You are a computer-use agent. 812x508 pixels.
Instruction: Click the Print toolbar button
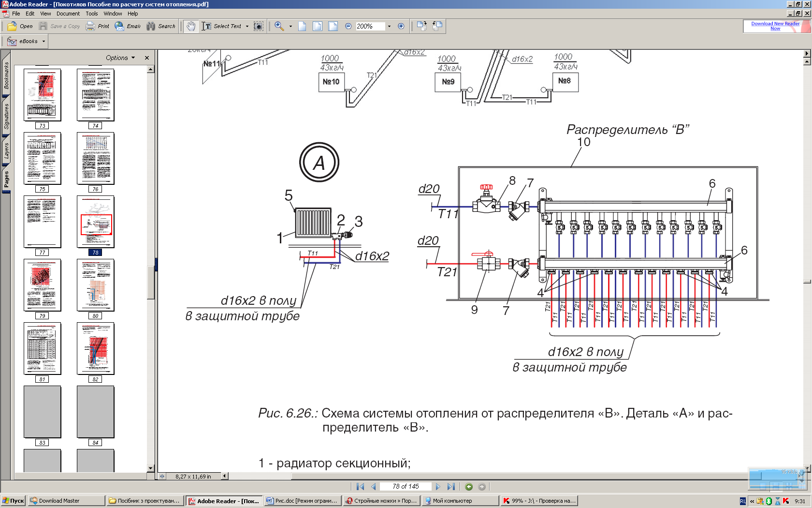coord(98,26)
